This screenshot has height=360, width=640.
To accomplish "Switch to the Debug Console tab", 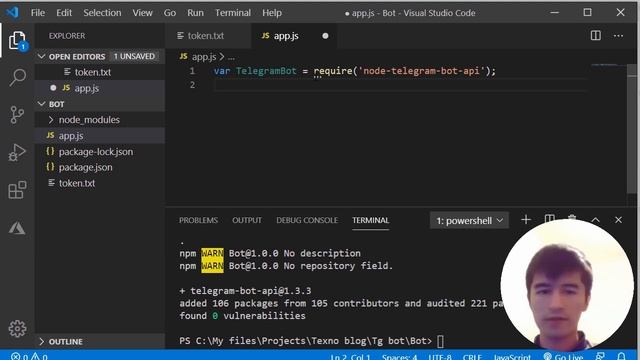I will (307, 220).
